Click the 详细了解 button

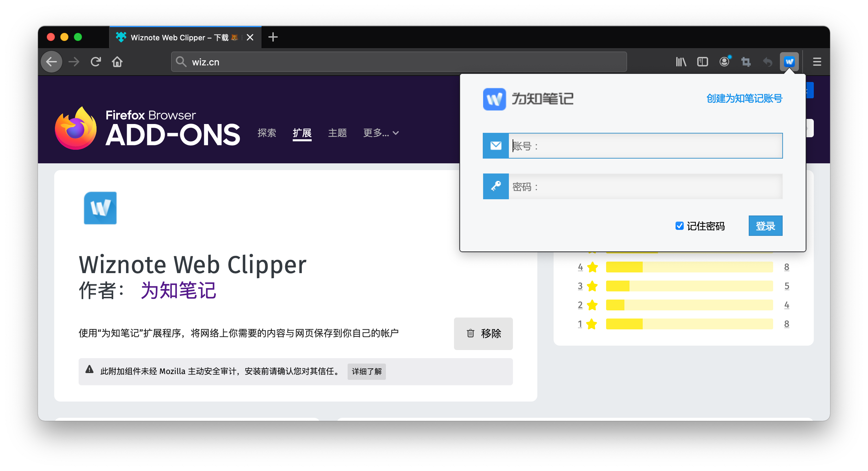pos(367,371)
